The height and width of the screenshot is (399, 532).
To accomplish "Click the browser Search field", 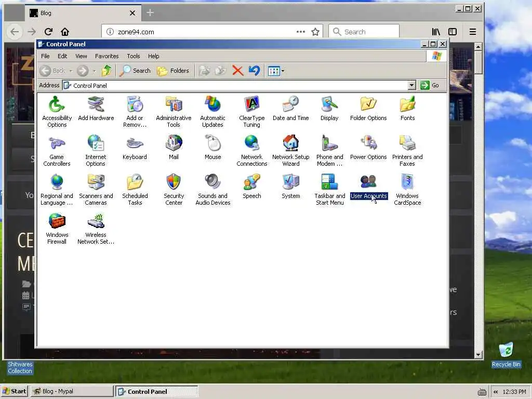I will (x=364, y=32).
